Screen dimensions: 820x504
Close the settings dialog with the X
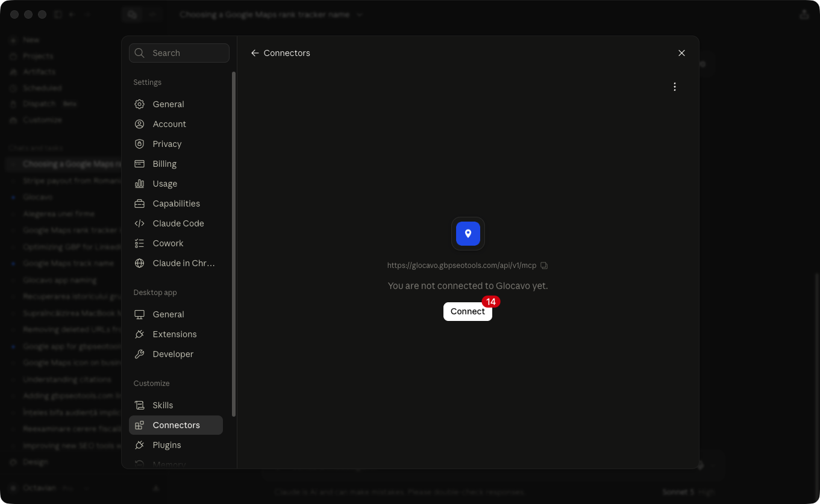(x=681, y=53)
